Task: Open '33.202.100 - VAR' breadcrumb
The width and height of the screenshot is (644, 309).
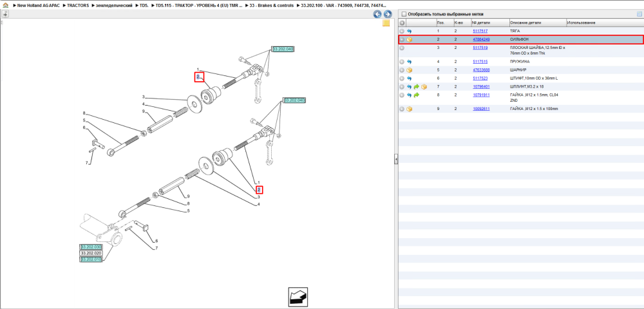Action: (343, 6)
